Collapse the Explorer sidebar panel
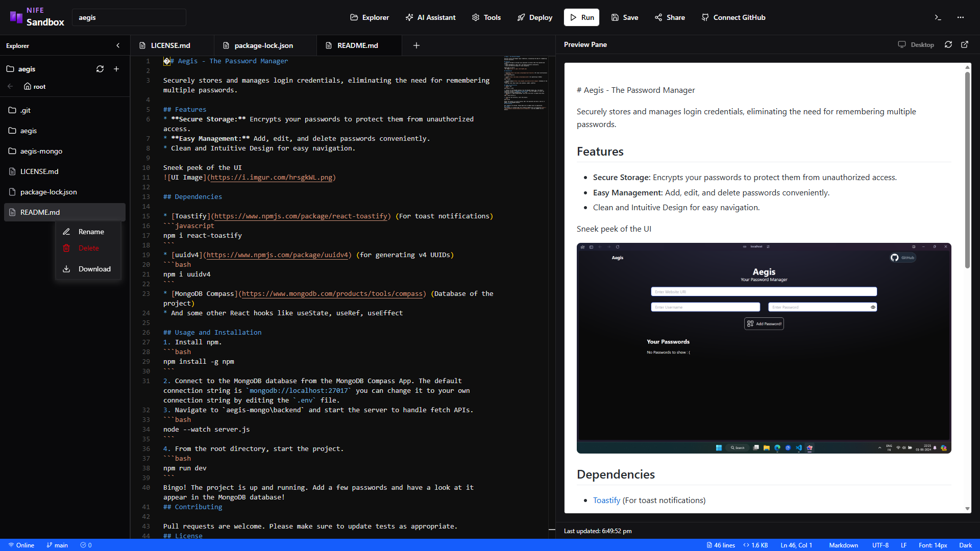Viewport: 980px width, 551px height. [118, 45]
